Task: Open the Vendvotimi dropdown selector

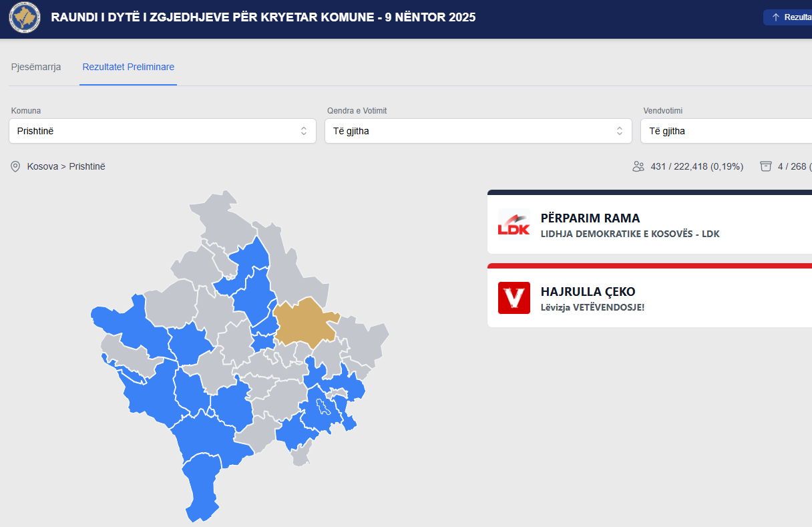Action: coord(727,131)
